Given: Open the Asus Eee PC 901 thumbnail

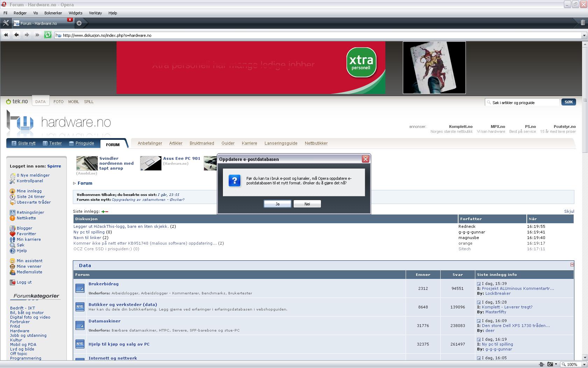Looking at the screenshot, I should 151,163.
